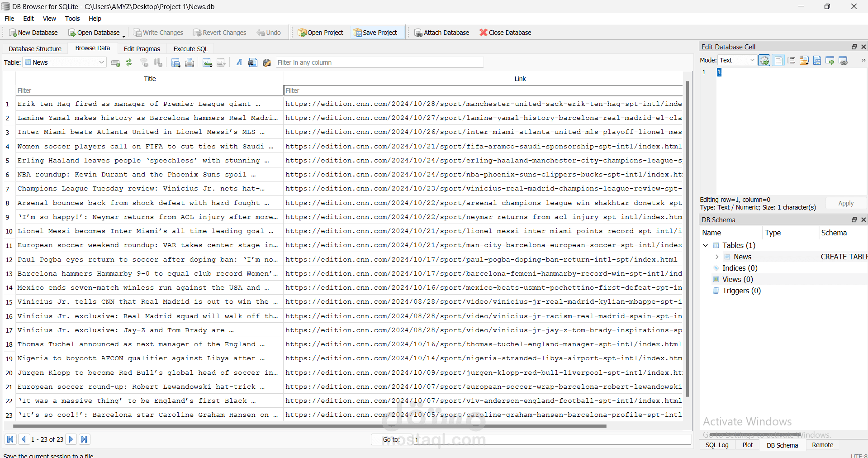Click the find and replace icon

click(x=266, y=62)
